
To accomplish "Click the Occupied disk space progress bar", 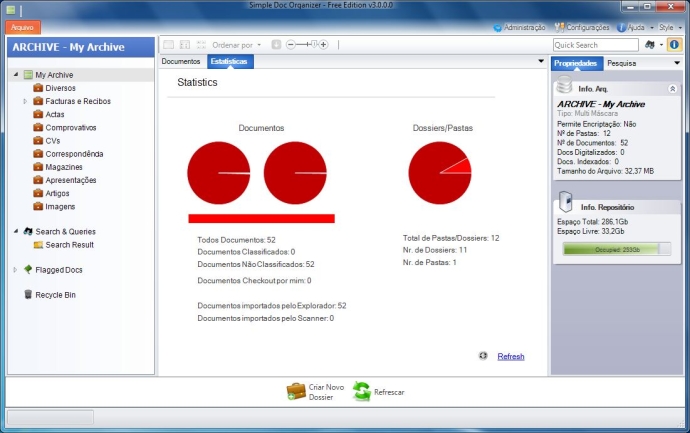I will 617,249.
